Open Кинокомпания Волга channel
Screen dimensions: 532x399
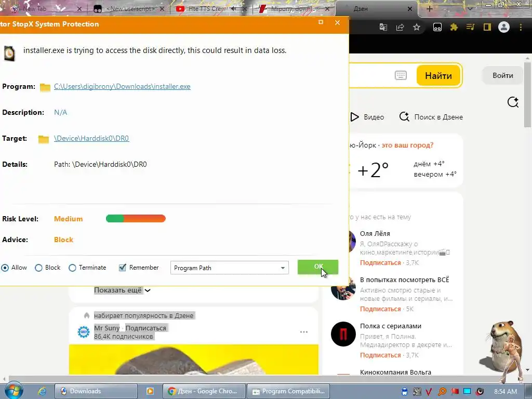(395, 372)
